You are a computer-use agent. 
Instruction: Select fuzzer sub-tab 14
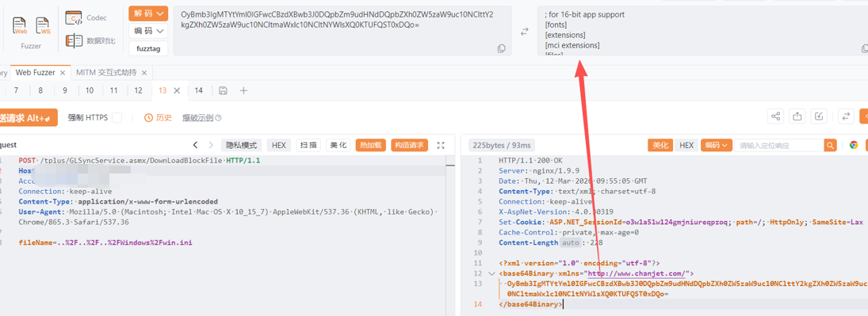coord(199,90)
